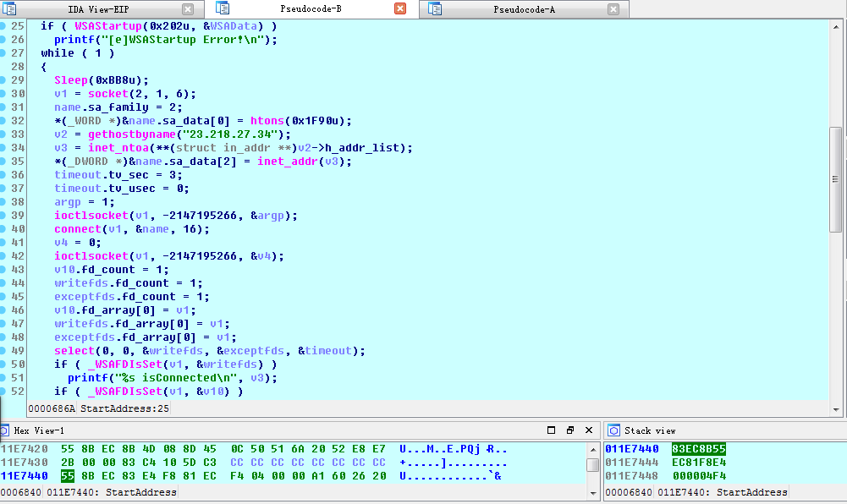The height and width of the screenshot is (504, 847).
Task: Toggle breakpoint dot on line 29 Sleep
Action: [3, 80]
